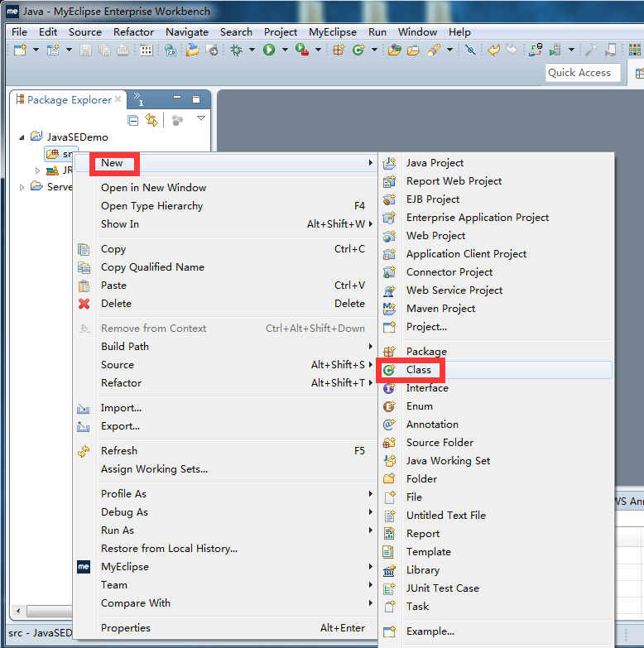Expand the Build Path submenu
Image resolution: width=644 pixels, height=648 pixels.
click(226, 346)
